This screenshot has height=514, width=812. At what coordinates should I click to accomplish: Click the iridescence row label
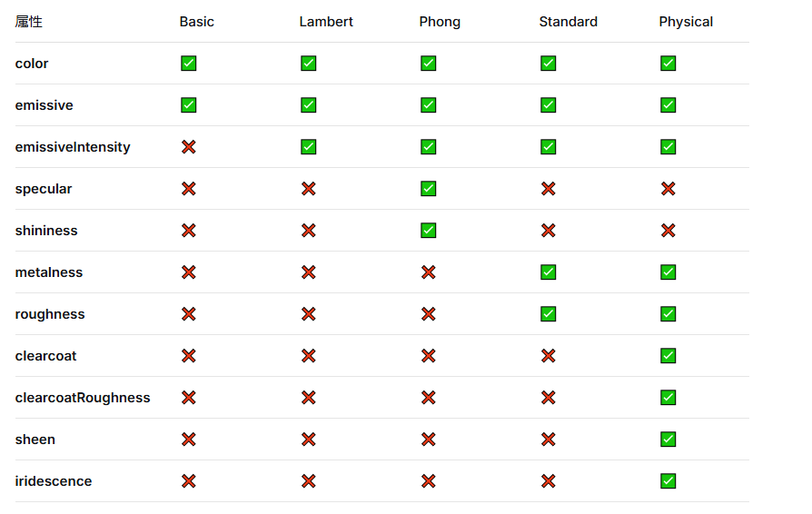point(54,481)
